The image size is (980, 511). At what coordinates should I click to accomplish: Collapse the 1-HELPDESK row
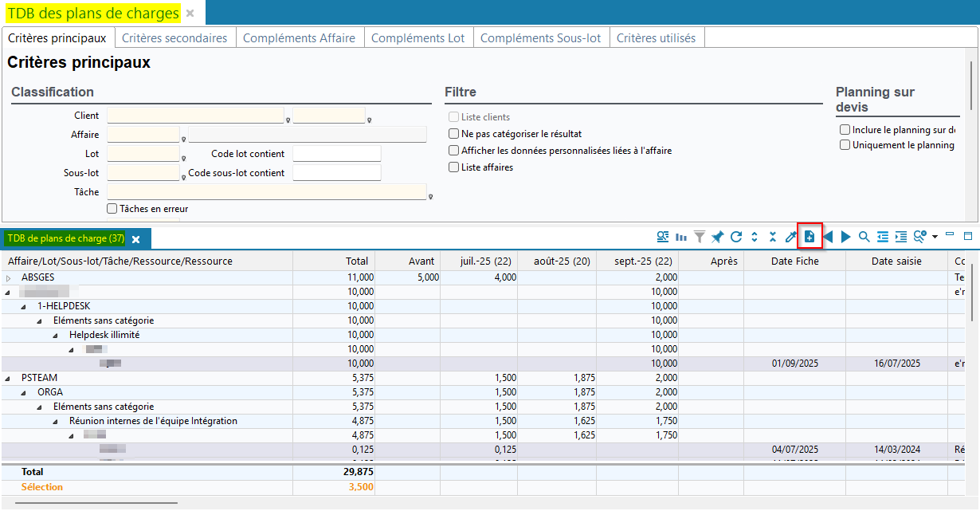point(25,306)
